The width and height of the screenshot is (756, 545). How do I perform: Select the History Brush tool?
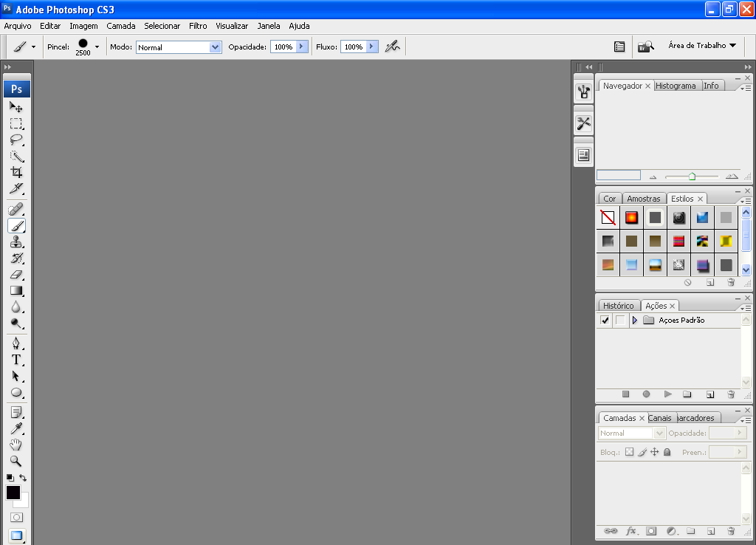coord(16,258)
